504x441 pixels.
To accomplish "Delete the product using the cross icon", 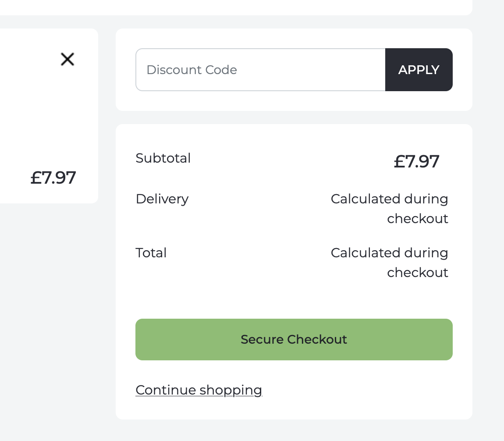I will point(67,59).
